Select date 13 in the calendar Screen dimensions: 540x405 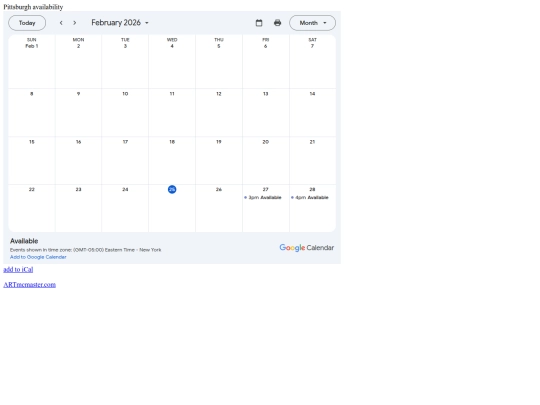(x=266, y=94)
